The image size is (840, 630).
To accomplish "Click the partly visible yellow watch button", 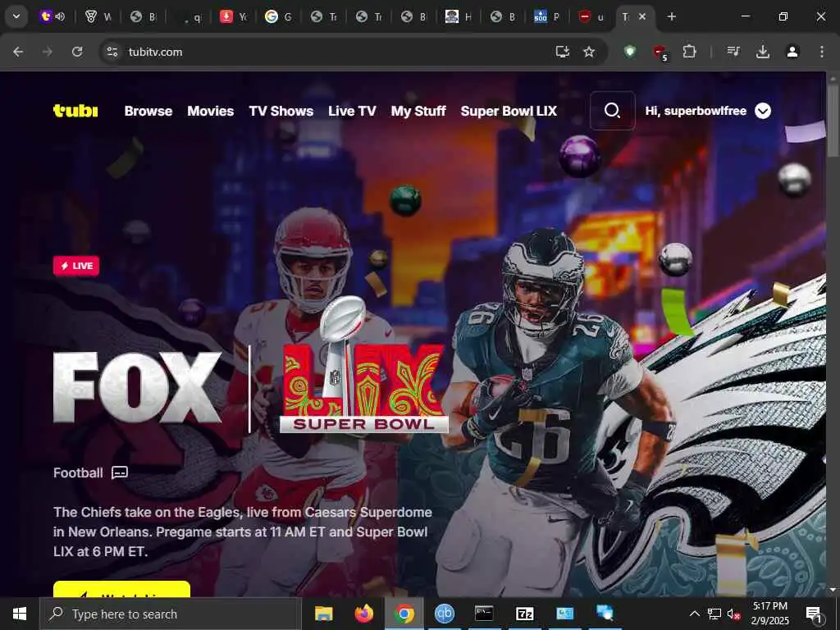I will pos(121,589).
